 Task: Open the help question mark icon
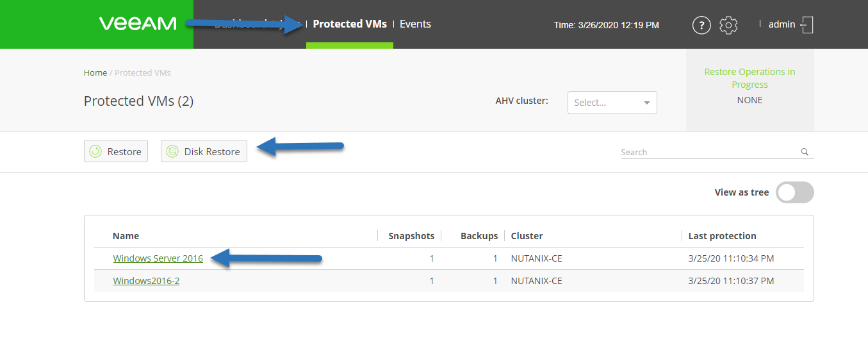click(x=702, y=25)
